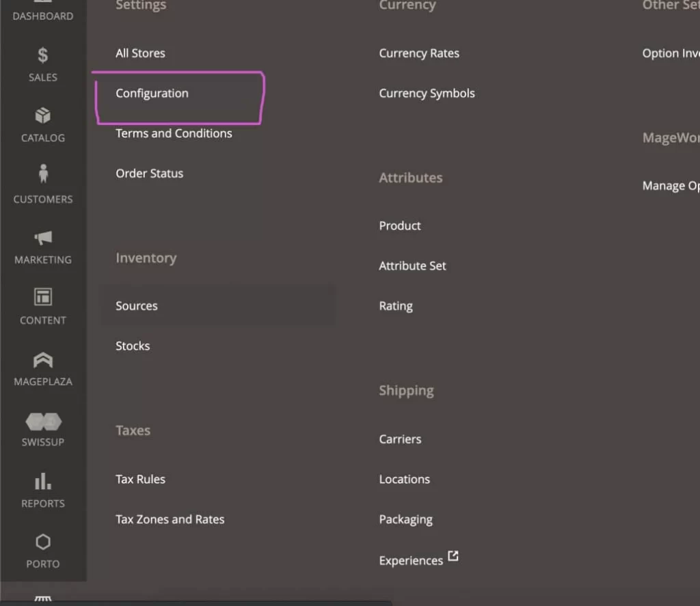Go to Terms and Conditions
Screen dimensions: 700x606
coord(174,133)
